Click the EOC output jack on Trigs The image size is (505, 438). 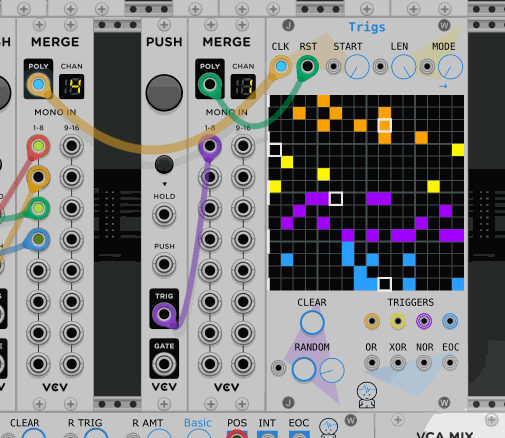click(x=450, y=363)
